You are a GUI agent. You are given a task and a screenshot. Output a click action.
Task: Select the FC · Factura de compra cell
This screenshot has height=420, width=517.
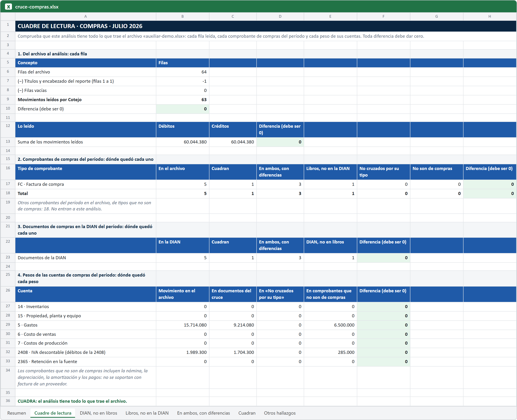point(85,184)
